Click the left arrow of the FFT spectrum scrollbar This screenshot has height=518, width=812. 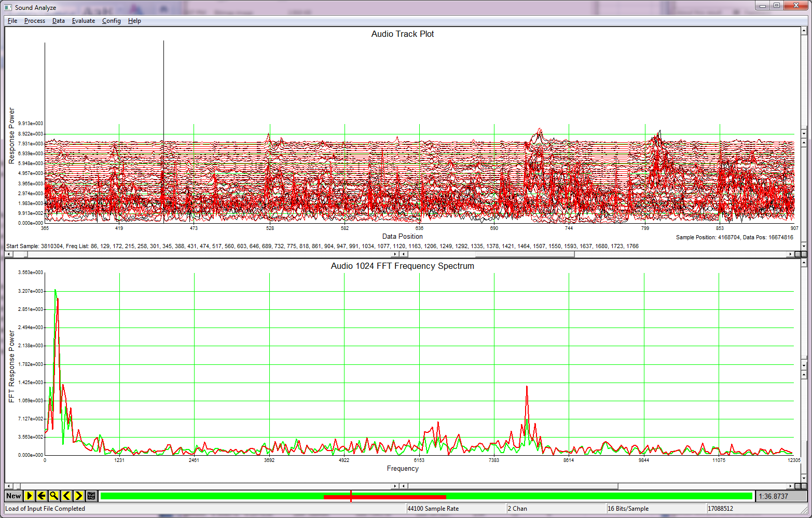(x=8, y=486)
